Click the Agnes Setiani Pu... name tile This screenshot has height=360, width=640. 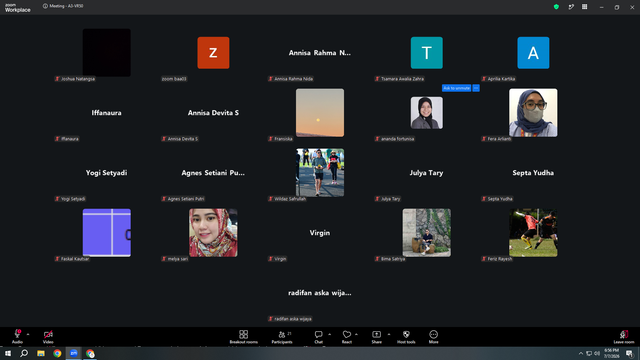click(213, 173)
